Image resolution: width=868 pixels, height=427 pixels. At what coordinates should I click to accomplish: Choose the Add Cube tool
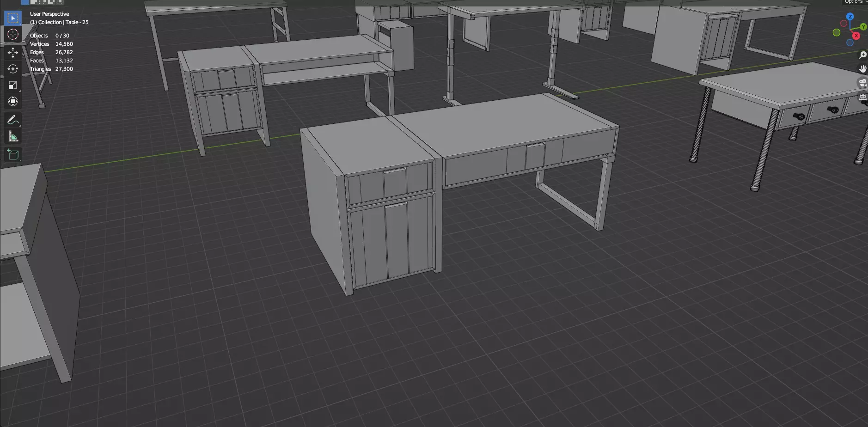pos(13,155)
